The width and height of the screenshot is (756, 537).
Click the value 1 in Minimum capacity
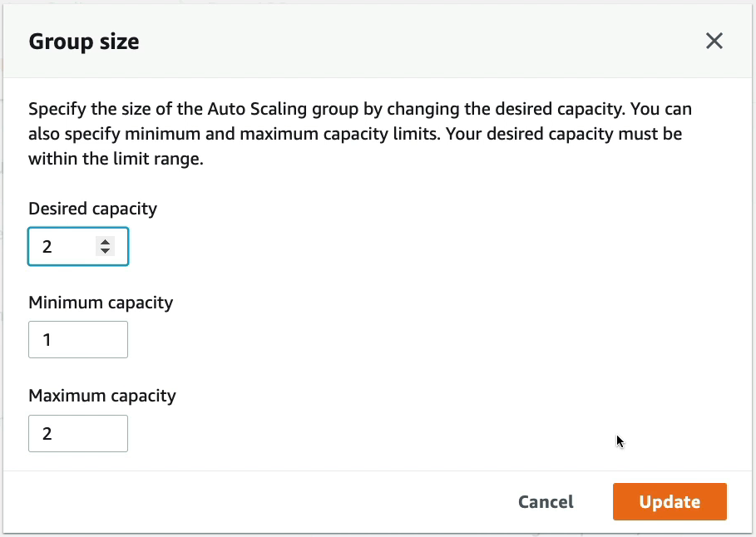[47, 340]
